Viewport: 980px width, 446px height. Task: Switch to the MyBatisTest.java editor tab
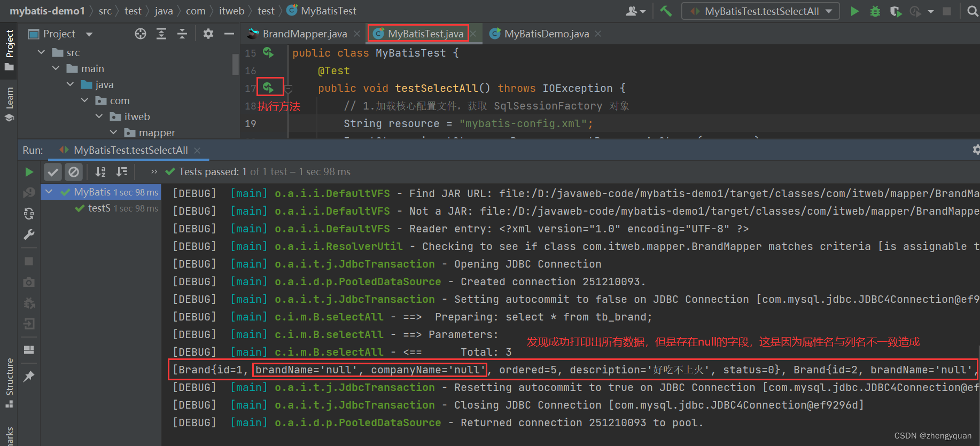coord(425,34)
